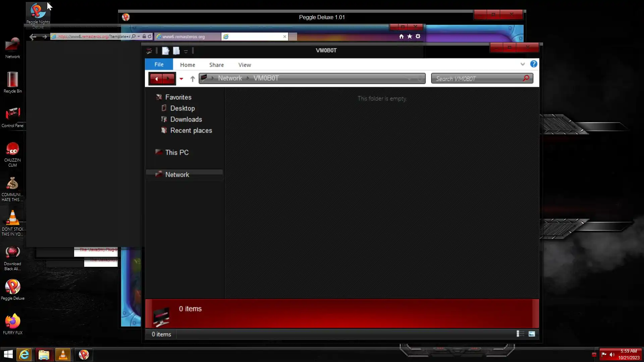Go to IE home page icon

401,36
